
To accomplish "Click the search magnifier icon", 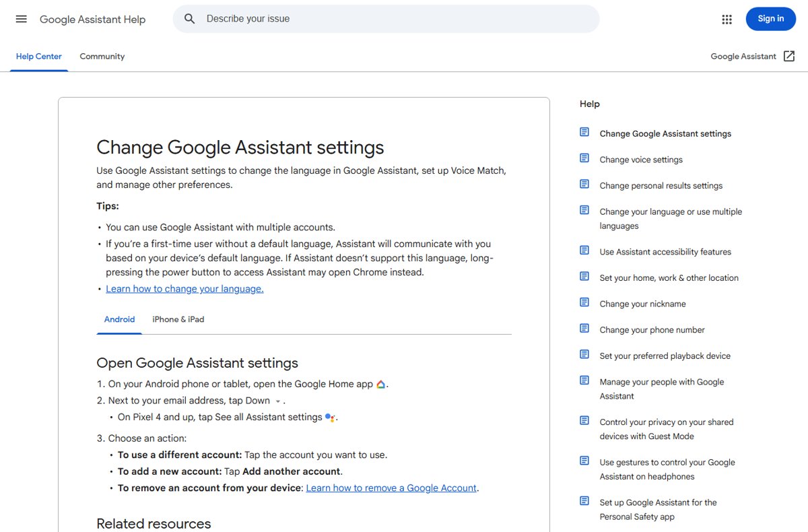I will pos(190,19).
